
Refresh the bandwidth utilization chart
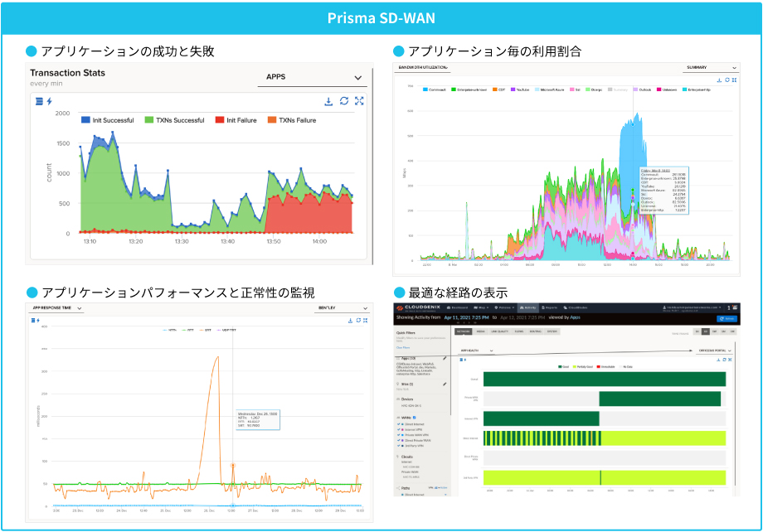coord(727,80)
